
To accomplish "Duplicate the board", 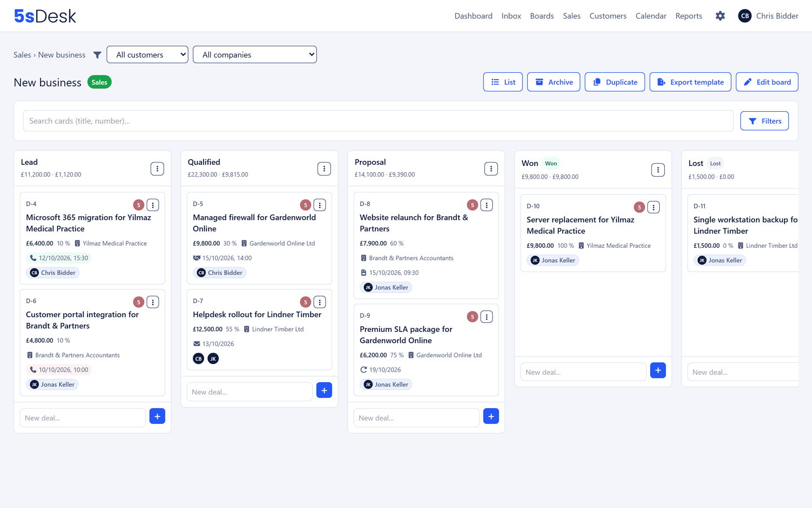I will point(615,82).
